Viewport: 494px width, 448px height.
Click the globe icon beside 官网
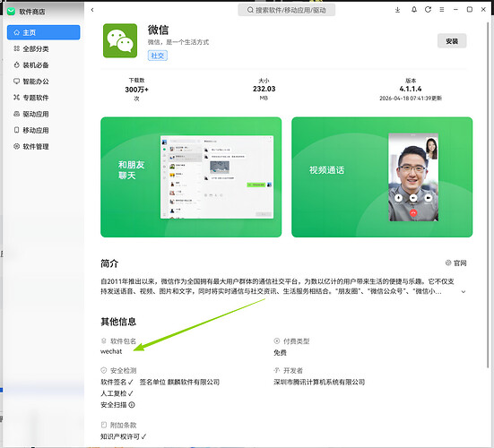pos(448,263)
